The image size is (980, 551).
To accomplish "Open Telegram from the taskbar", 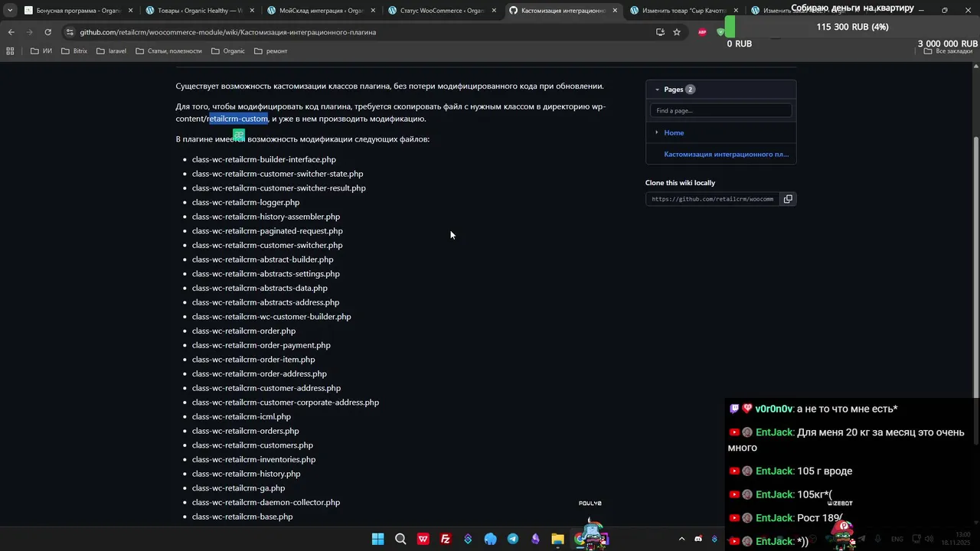I will [513, 539].
